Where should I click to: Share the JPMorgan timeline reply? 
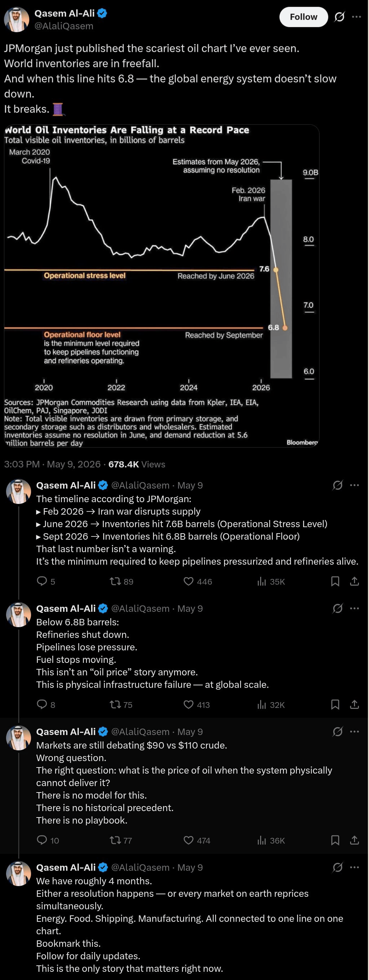click(354, 581)
